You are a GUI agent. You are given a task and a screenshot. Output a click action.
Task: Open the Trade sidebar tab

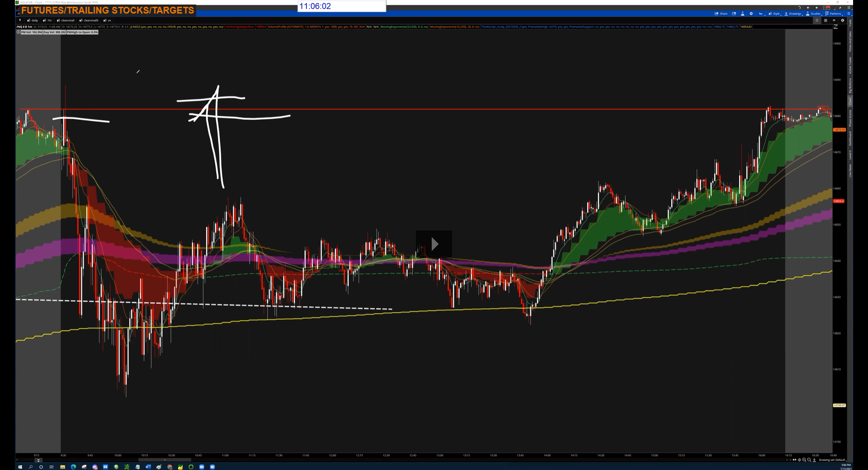(850, 23)
